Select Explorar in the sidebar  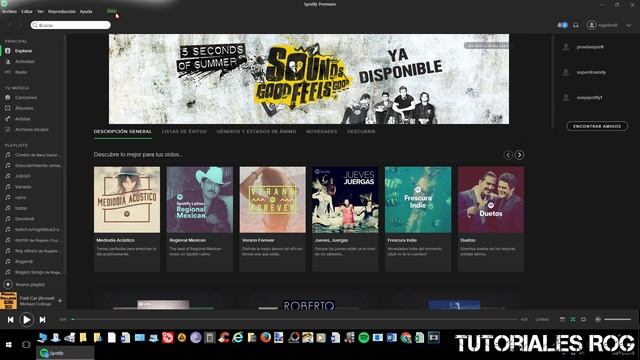tap(23, 51)
